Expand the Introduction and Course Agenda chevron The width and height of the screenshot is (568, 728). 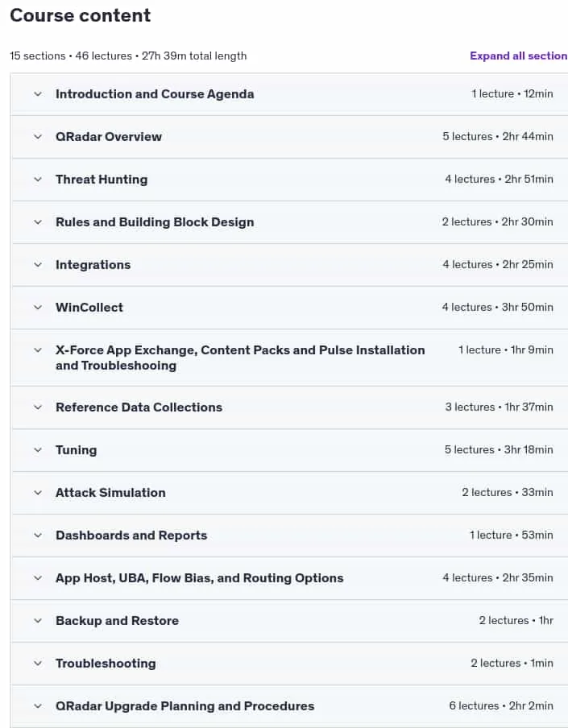(38, 94)
